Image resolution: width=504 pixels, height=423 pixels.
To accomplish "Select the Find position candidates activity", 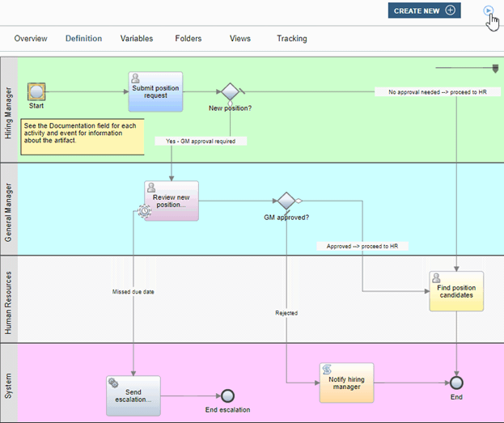I will (456, 291).
